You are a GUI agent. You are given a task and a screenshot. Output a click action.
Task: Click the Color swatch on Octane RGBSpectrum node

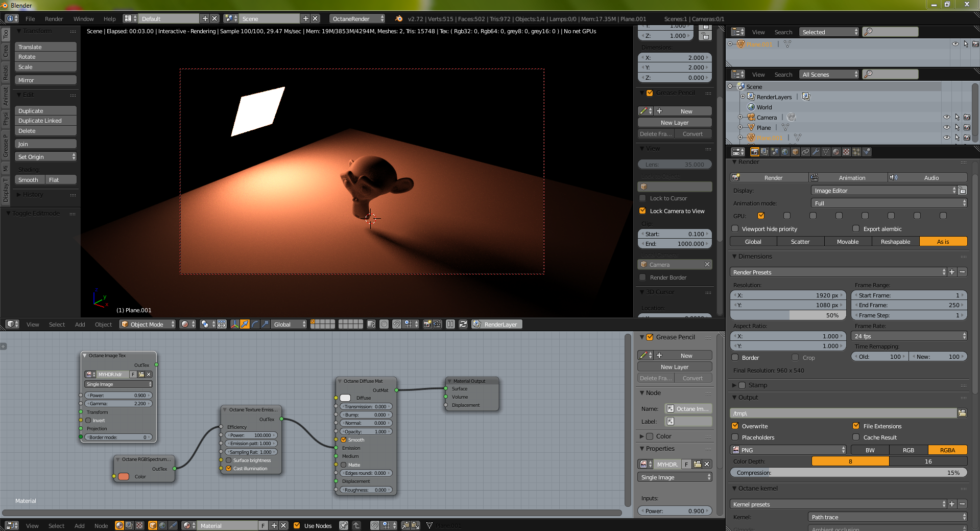[x=124, y=477]
